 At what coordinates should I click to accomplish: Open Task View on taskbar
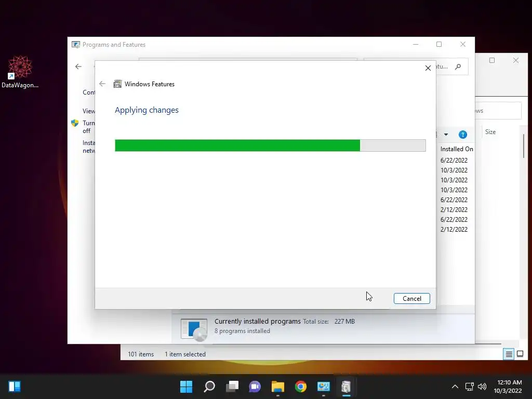click(x=232, y=387)
